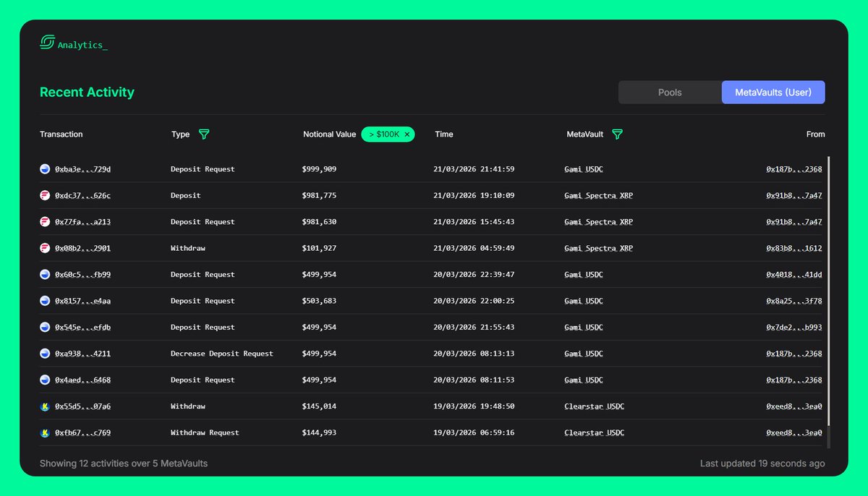Open address 0x91b8...7a47 in 19:10:09 row
Viewport: 868px width, 496px height.
pyautogui.click(x=794, y=195)
